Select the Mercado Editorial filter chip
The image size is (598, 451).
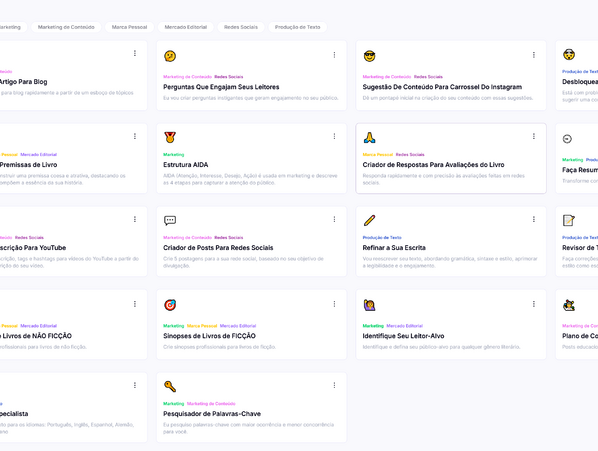(x=185, y=27)
